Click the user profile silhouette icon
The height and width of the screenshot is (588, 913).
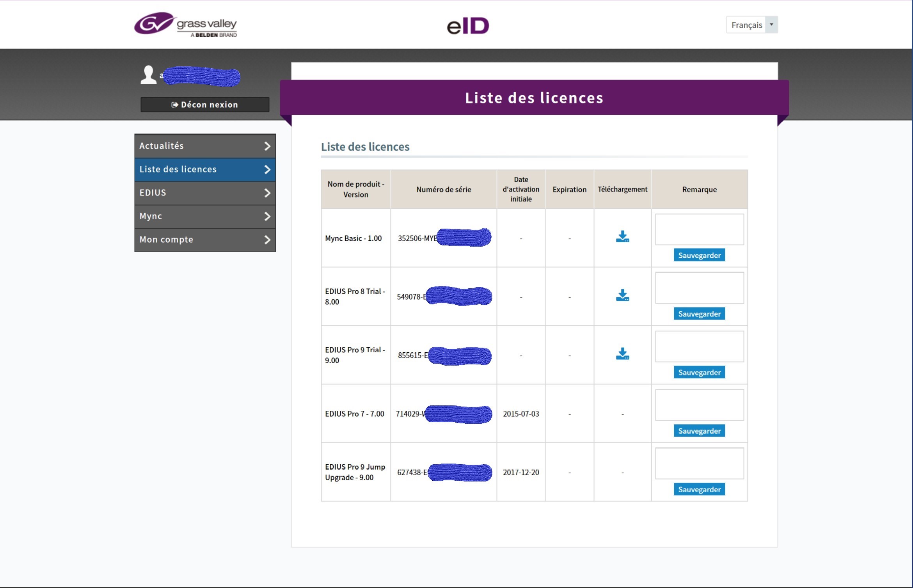[148, 75]
